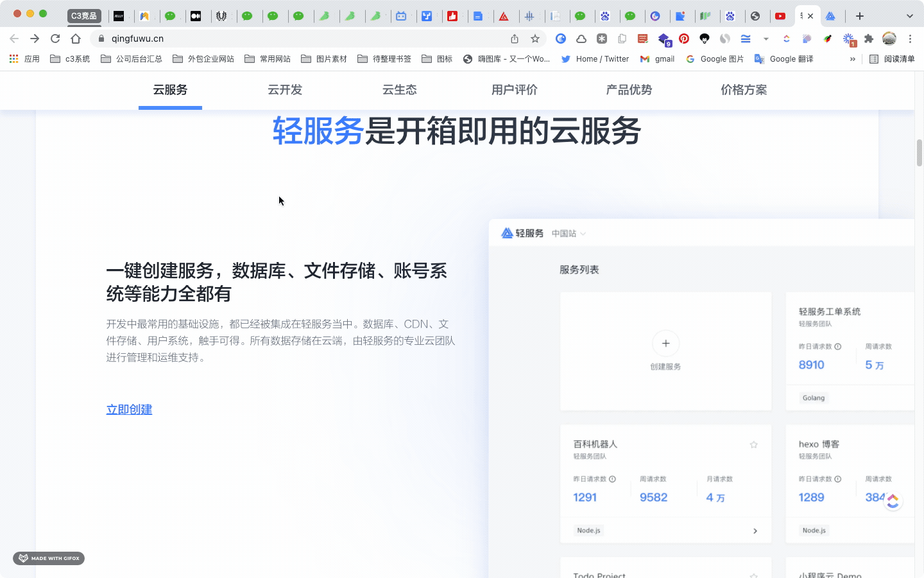Open the Home / Twitter bookmark

[595, 58]
